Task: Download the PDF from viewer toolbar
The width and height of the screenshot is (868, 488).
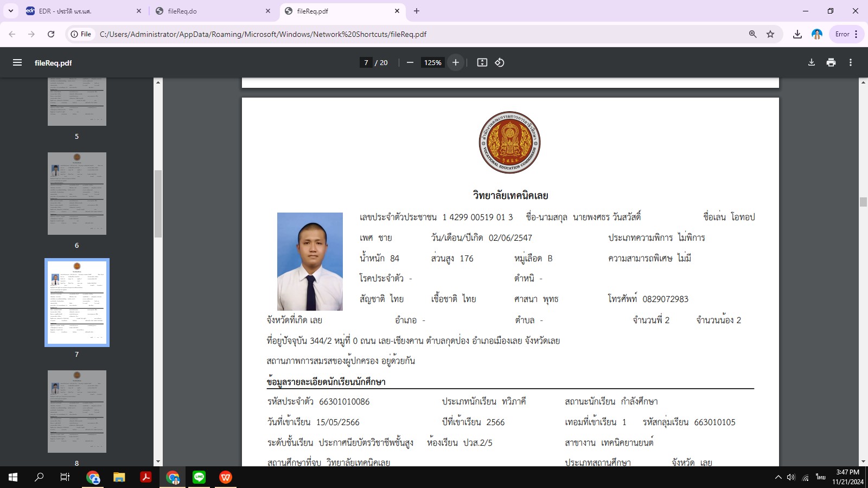Action: [812, 62]
